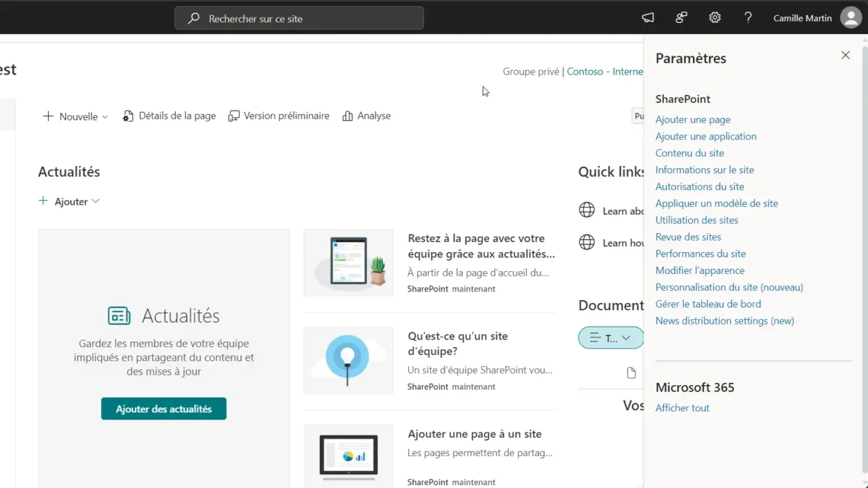Open the monitor chart page thumbnail

click(x=349, y=455)
